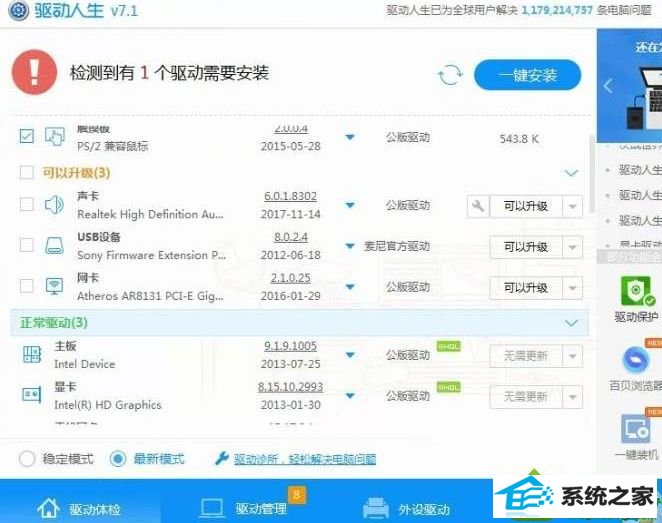Click the 网卡 network monitor icon
The width and height of the screenshot is (662, 523).
coord(54,286)
